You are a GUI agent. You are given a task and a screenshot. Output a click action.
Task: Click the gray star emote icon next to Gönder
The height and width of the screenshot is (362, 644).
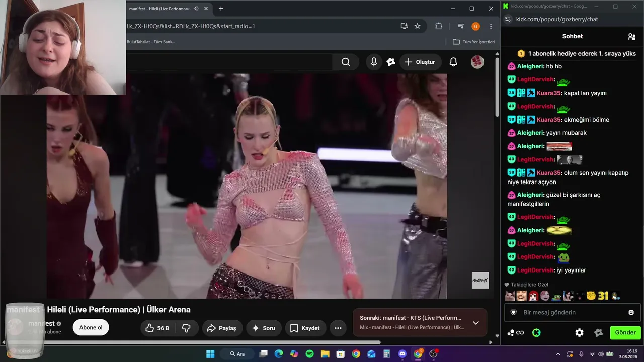(598, 333)
